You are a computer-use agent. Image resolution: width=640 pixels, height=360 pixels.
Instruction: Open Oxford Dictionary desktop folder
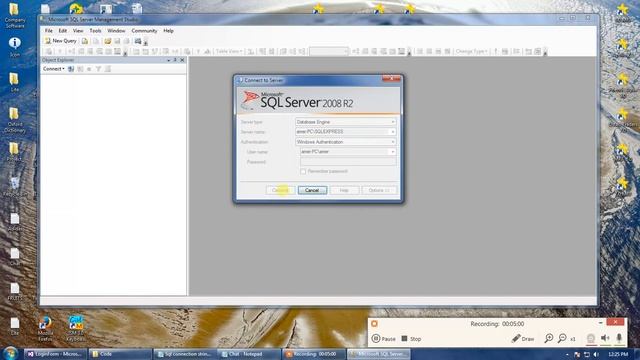[x=15, y=120]
